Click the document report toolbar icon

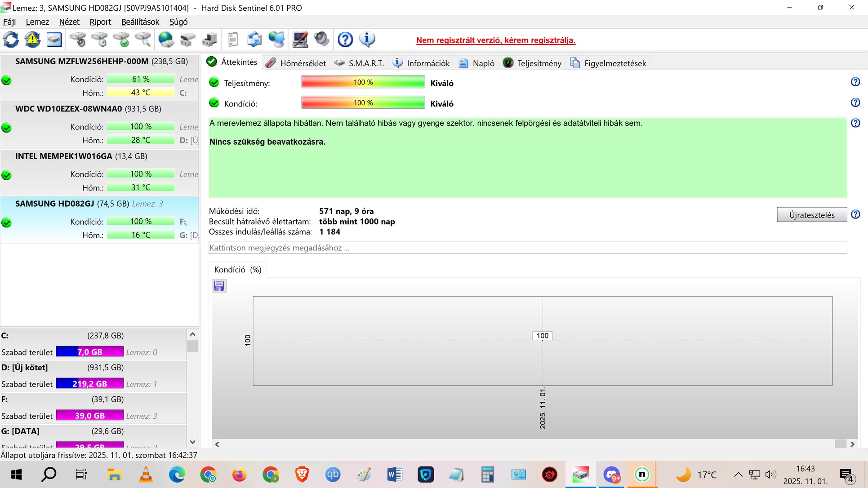pyautogui.click(x=233, y=40)
